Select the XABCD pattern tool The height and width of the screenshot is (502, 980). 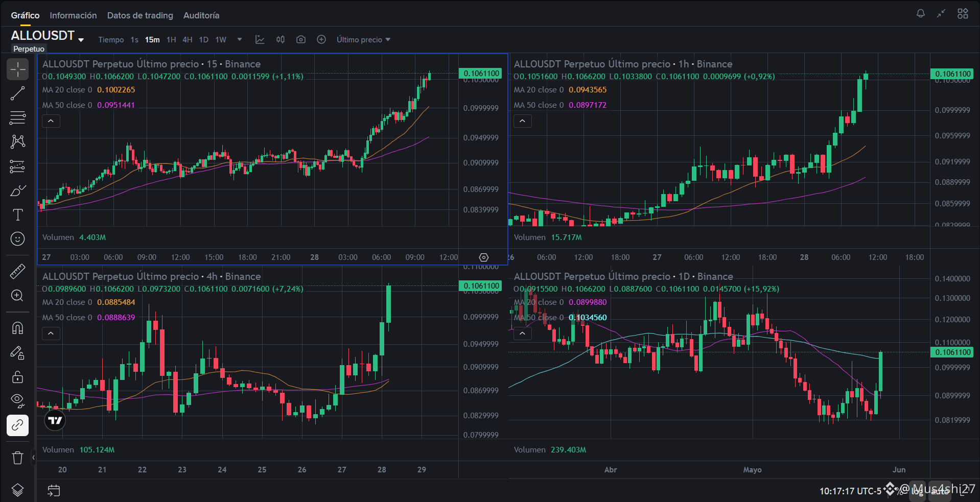point(17,141)
